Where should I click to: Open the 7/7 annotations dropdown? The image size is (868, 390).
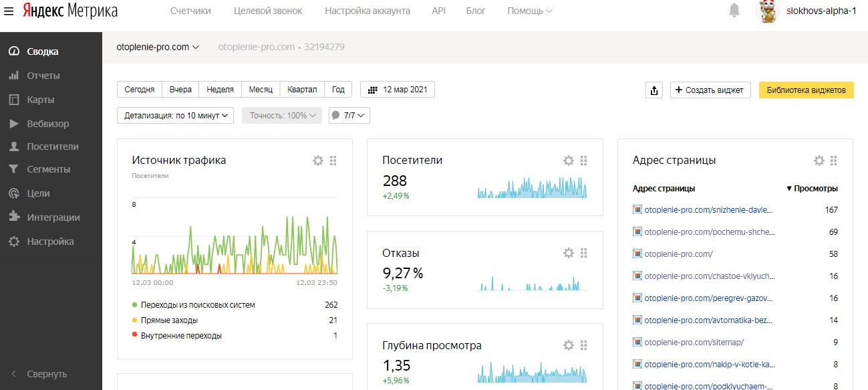pos(349,116)
